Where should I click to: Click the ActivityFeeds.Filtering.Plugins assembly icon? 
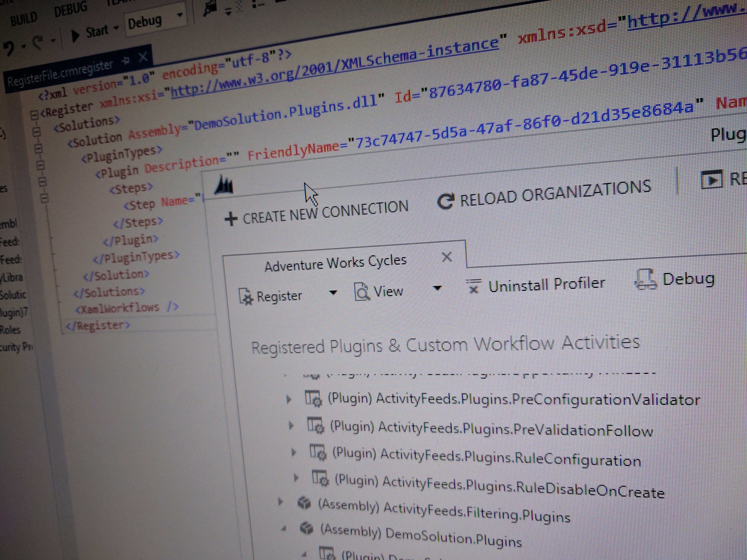pos(304,503)
